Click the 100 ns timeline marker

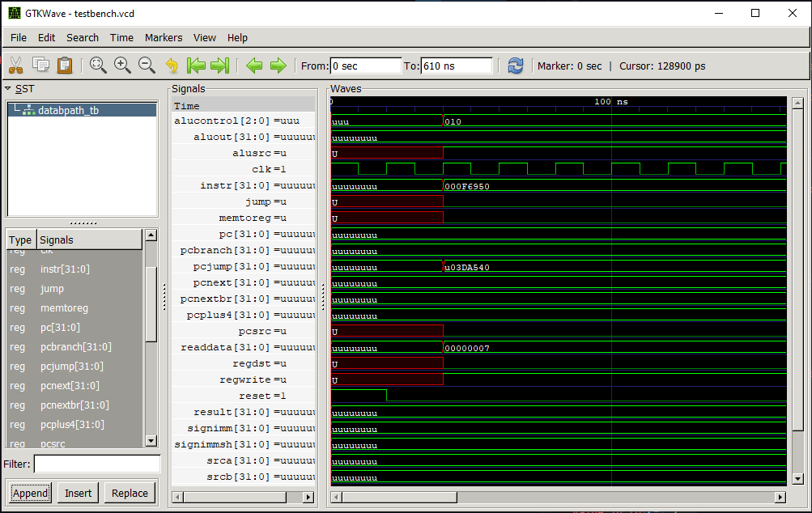(611, 101)
